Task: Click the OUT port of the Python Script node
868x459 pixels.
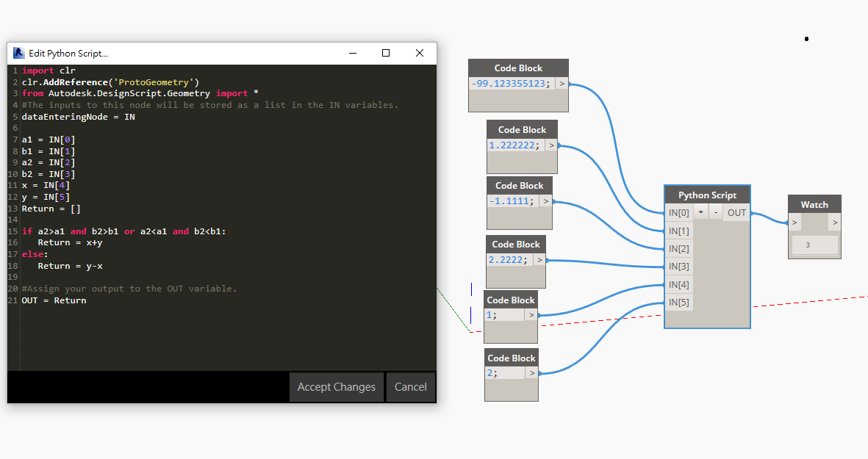Action: click(736, 212)
